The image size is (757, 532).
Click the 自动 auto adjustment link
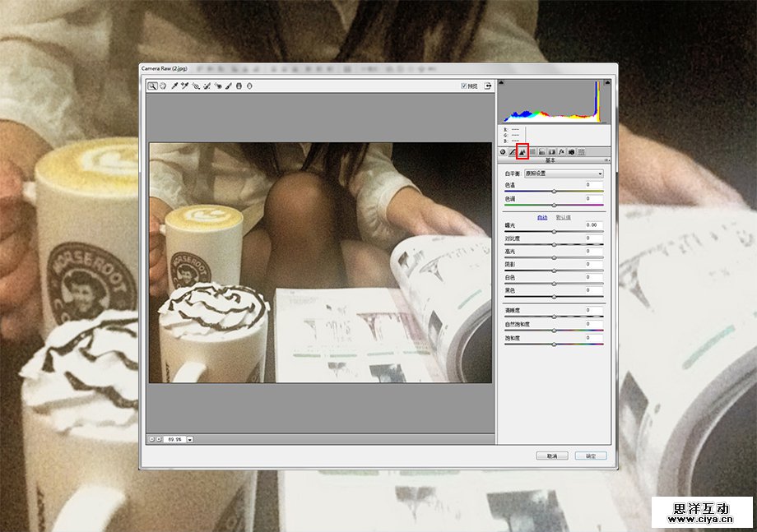coord(542,217)
